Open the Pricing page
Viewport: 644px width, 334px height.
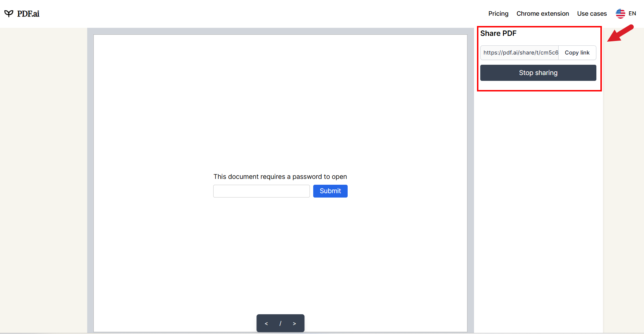point(498,14)
